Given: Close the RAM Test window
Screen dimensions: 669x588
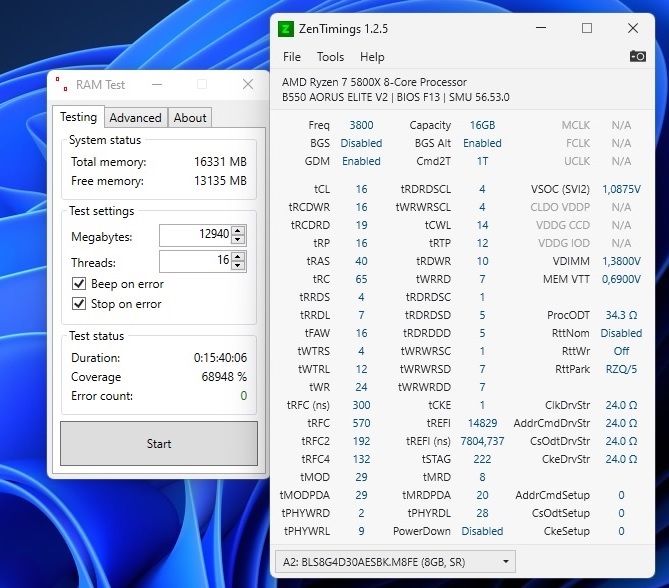Looking at the screenshot, I should pyautogui.click(x=248, y=84).
